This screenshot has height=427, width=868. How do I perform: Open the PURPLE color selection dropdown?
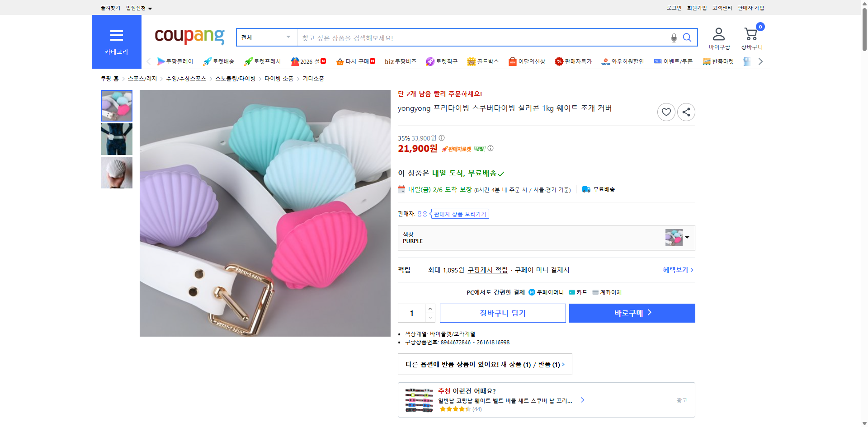[x=687, y=238]
